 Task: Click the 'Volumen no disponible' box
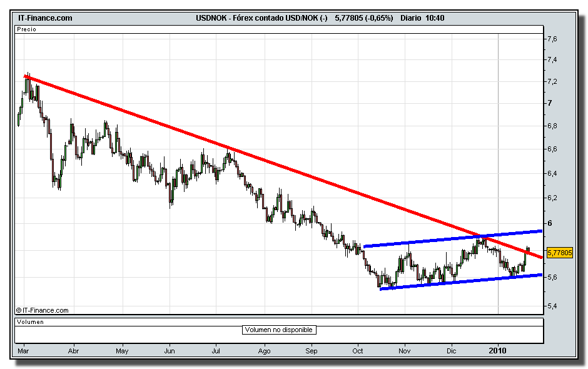(278, 330)
